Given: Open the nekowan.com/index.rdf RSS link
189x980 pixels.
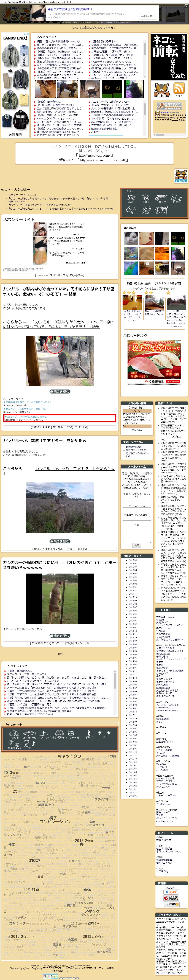Looking at the screenshot, I should pos(102,160).
